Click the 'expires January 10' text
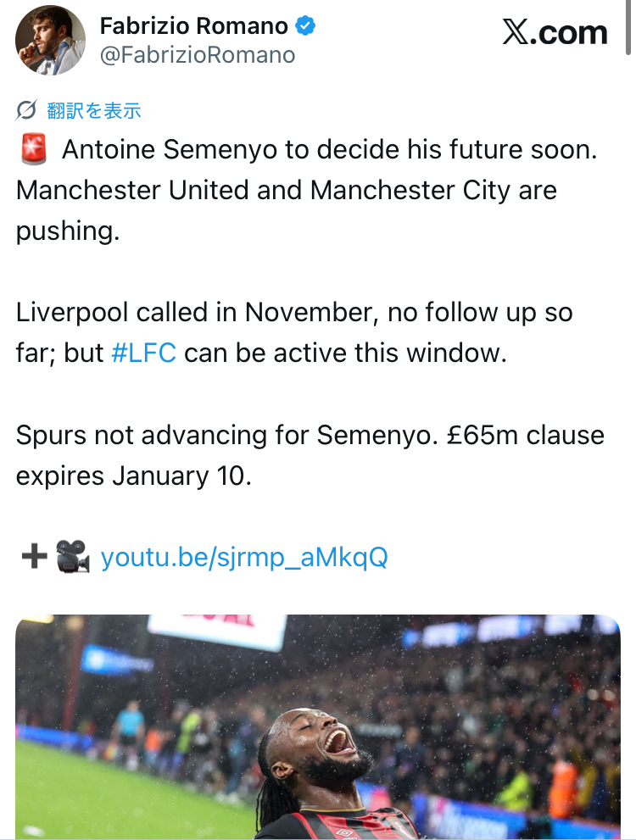This screenshot has width=636, height=840. point(133,475)
